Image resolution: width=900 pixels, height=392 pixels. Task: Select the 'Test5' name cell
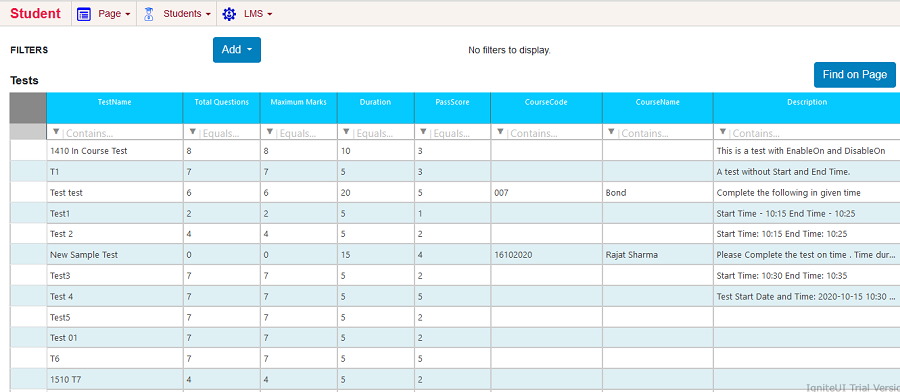point(115,317)
